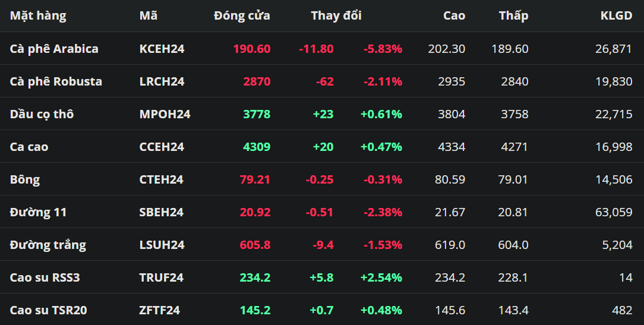
Task: Select the Cao su TSR20 row
Action: pos(48,310)
